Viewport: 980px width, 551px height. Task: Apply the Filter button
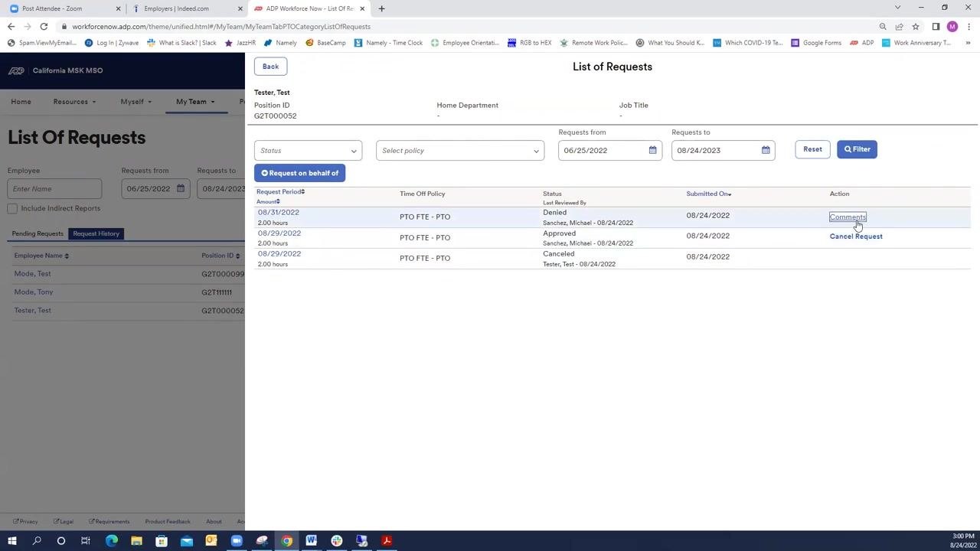tap(857, 149)
